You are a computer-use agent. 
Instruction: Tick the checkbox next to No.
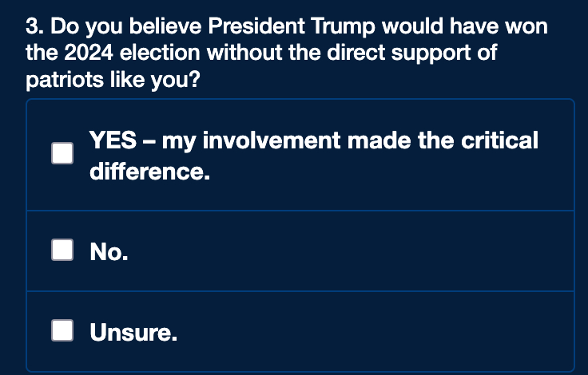(x=62, y=251)
